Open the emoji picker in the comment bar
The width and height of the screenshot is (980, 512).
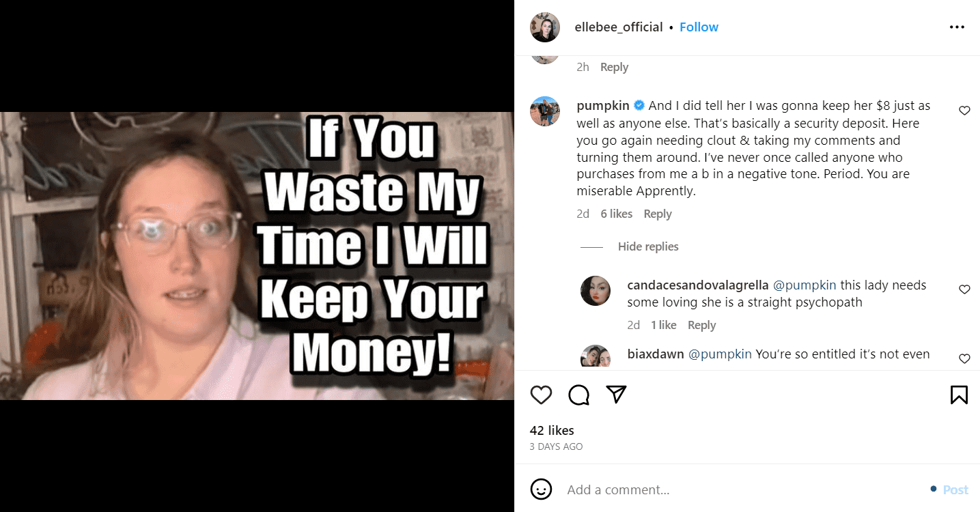542,489
